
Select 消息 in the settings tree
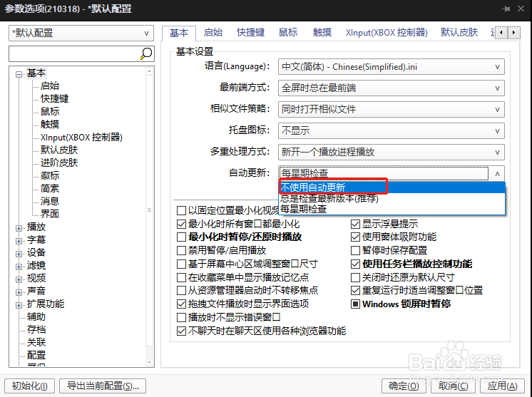[x=50, y=202]
